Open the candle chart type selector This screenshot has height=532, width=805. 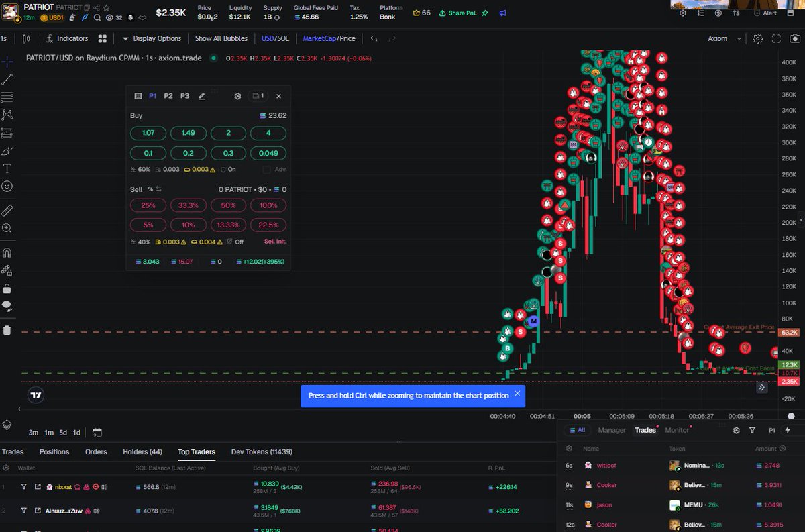click(x=25, y=38)
